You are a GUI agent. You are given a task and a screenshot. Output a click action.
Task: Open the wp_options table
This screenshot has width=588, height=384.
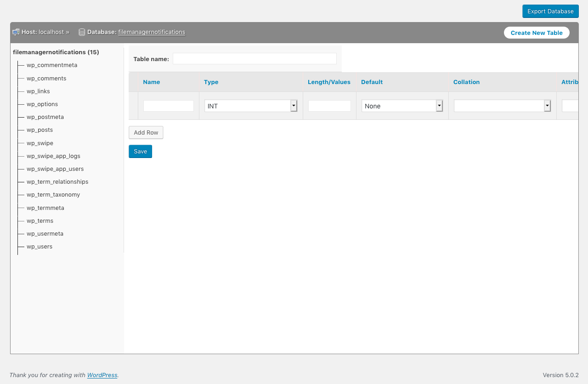(x=42, y=104)
